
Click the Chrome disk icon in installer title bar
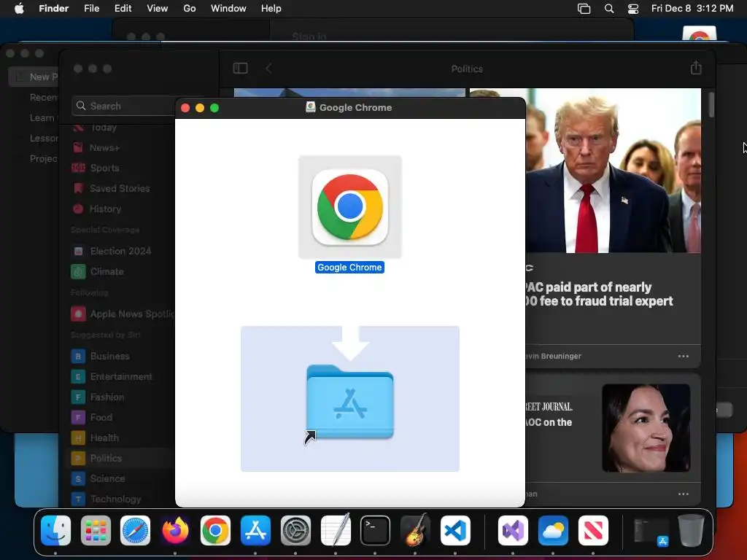(311, 107)
